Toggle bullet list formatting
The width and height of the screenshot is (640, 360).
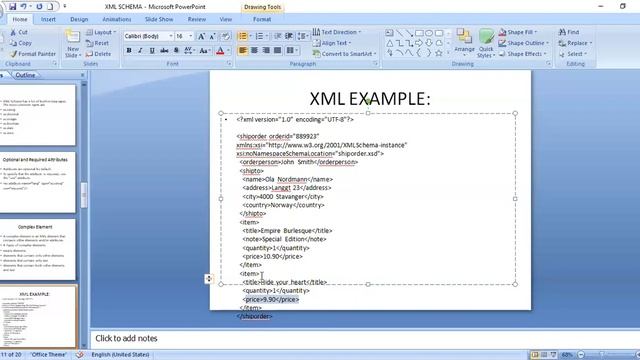[242, 36]
